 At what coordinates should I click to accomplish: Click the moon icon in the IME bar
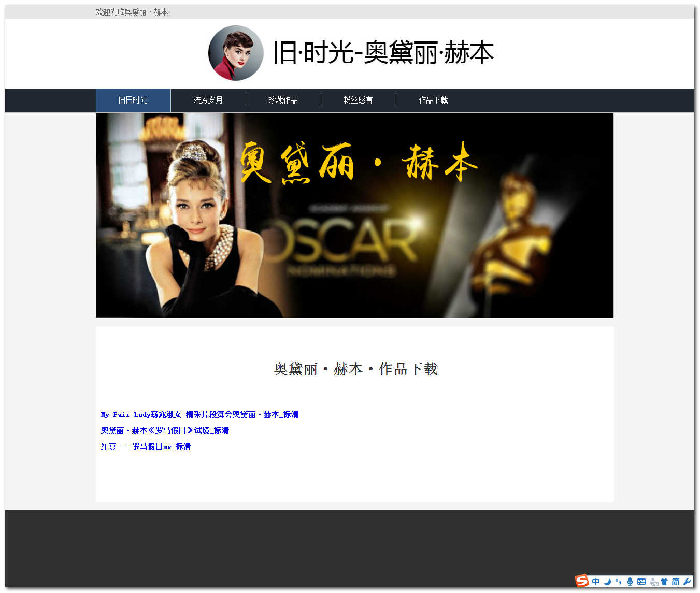click(607, 582)
